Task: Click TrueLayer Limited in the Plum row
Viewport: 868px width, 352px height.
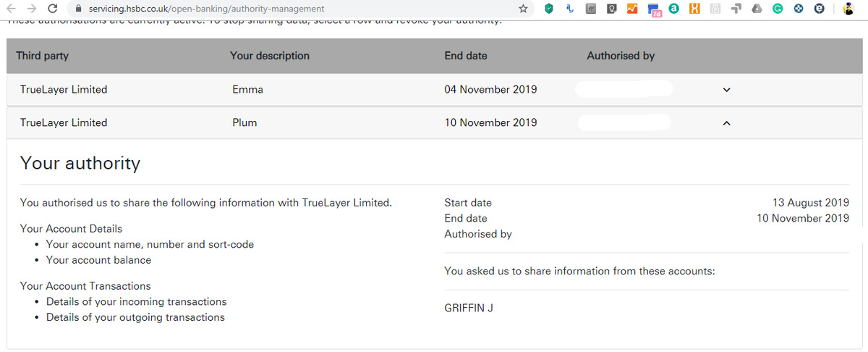Action: pos(64,122)
